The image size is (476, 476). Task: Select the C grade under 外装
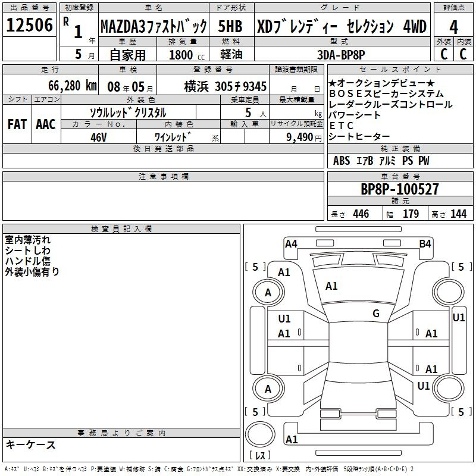tap(444, 54)
